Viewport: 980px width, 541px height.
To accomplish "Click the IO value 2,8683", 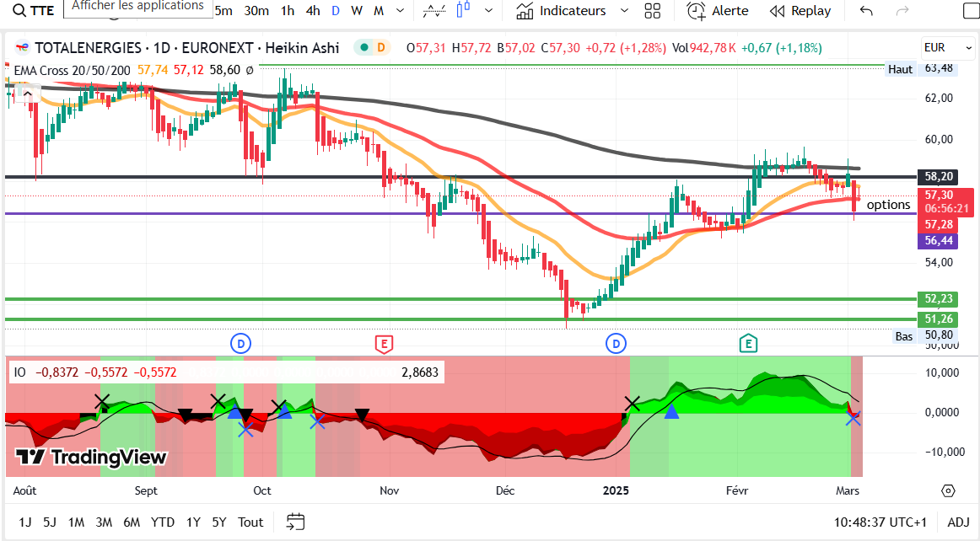I will [x=420, y=372].
